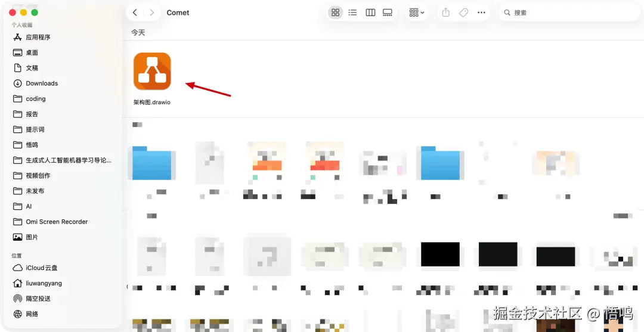
Task: Click the 网络 globe icon
Action: [17, 314]
